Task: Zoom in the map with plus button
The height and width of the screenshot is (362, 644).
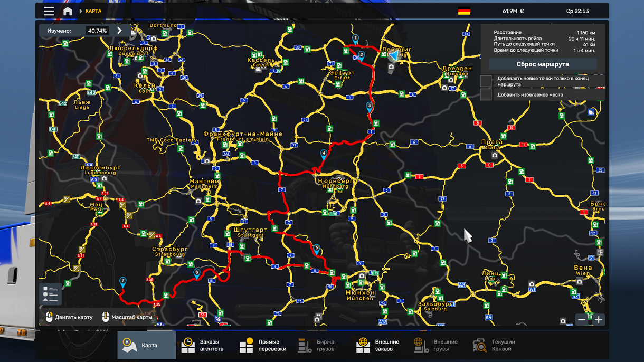Action: [599, 320]
